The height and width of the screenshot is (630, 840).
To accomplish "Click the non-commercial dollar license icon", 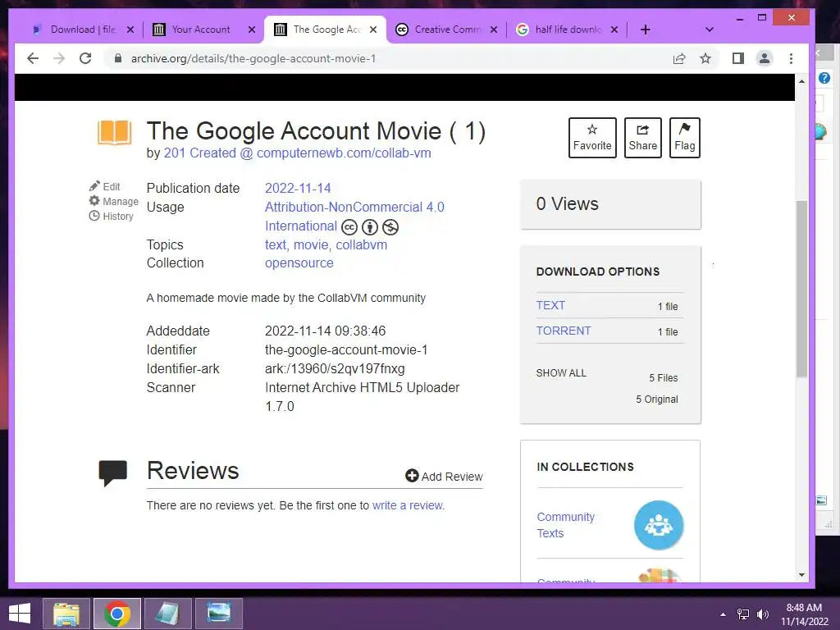I will tap(390, 227).
